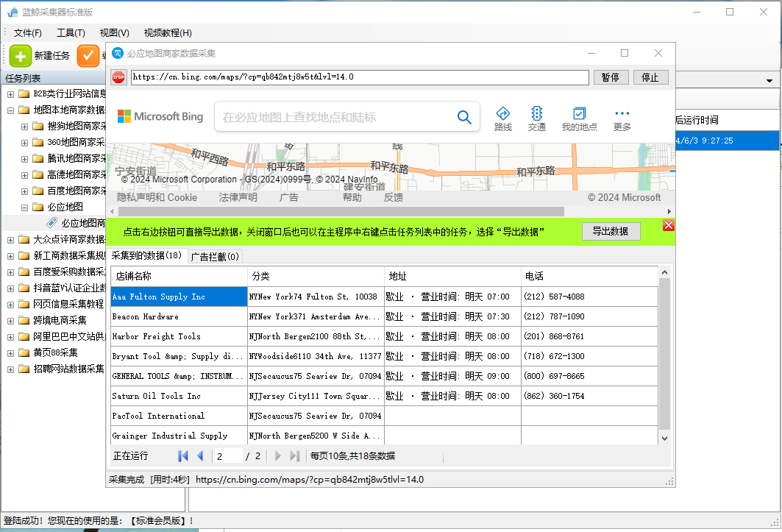Image resolution: width=782 pixels, height=532 pixels.
Task: Click the red STOP icon beside URL
Action: [118, 77]
